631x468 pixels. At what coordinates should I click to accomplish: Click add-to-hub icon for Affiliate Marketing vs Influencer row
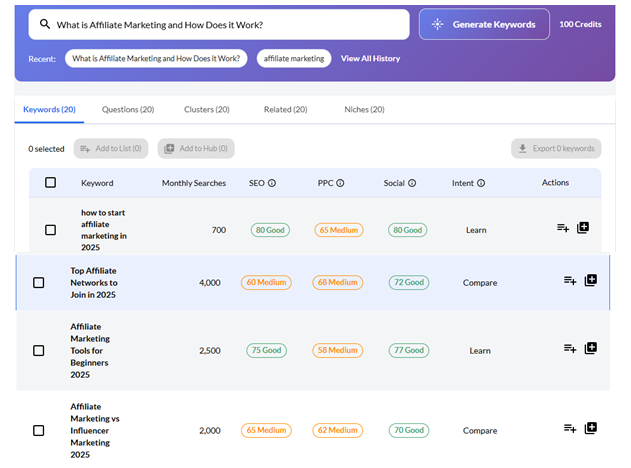tap(590, 428)
